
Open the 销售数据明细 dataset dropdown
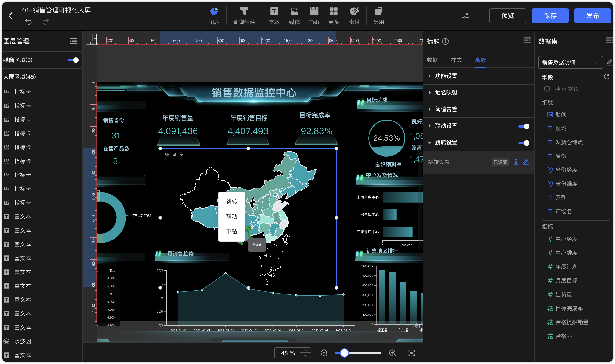coord(570,62)
